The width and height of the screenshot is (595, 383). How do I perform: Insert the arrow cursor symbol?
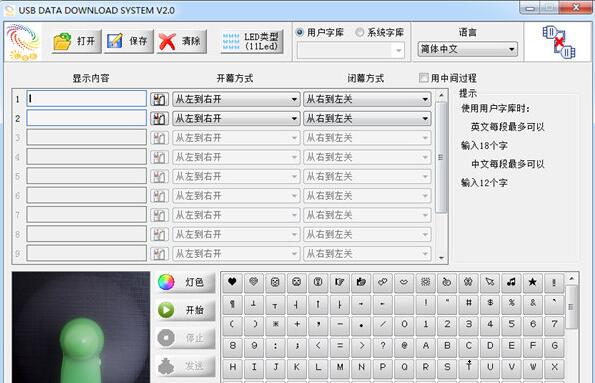point(490,282)
